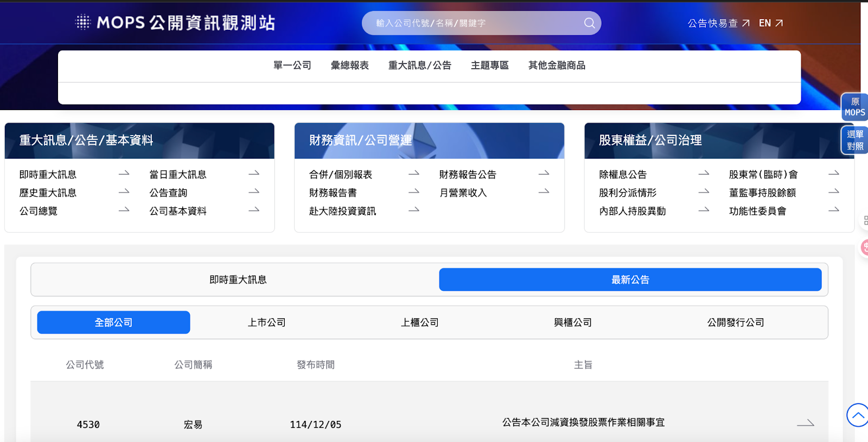The width and height of the screenshot is (868, 442).
Task: Click arrow icon next to 內部人持股異動
Action: [x=704, y=210]
